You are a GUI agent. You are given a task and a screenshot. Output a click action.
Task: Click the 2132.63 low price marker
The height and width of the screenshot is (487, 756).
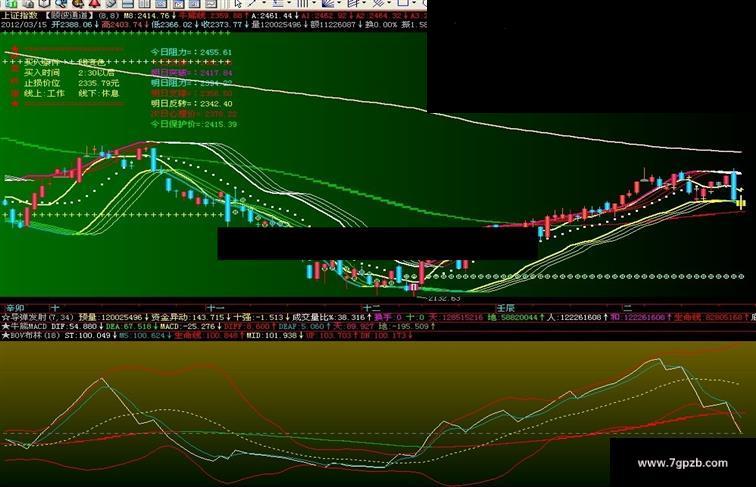tap(444, 298)
